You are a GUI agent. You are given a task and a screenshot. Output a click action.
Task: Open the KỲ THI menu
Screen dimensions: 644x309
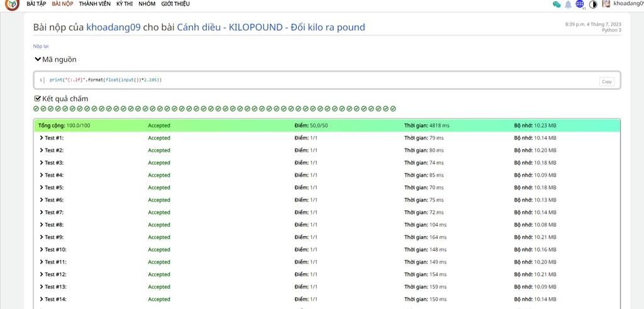click(125, 4)
